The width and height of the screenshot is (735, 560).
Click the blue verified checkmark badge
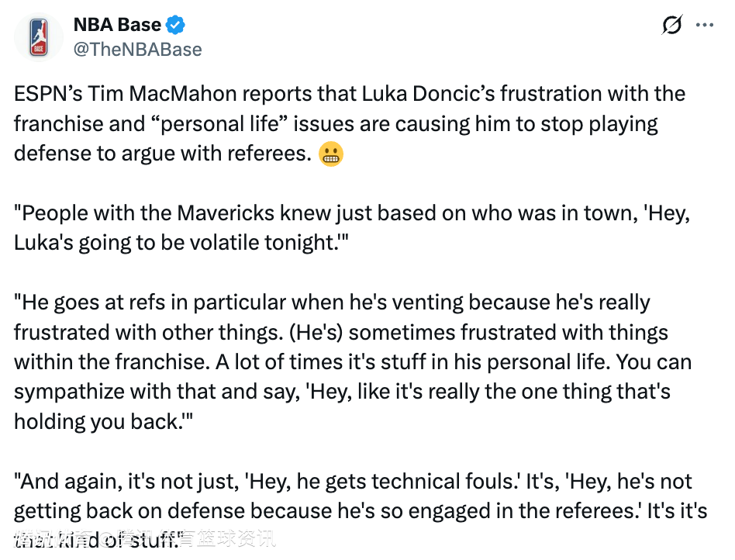click(x=178, y=25)
